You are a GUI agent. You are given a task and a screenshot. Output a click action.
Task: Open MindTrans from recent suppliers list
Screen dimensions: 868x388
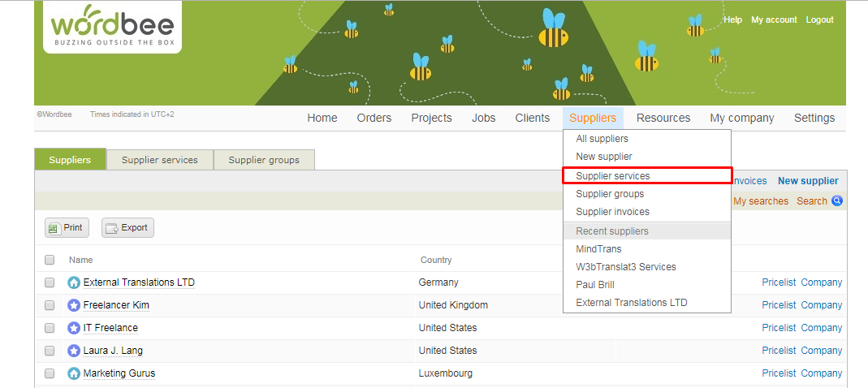coord(598,249)
